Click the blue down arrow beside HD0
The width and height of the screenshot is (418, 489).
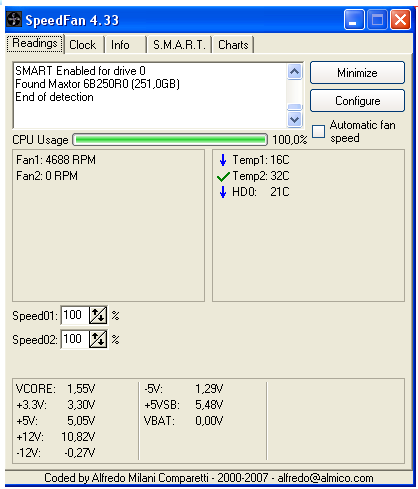(x=223, y=192)
